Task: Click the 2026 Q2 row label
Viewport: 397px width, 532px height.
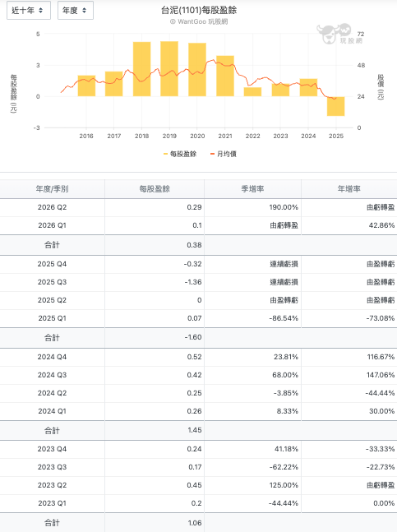Action: (x=53, y=207)
